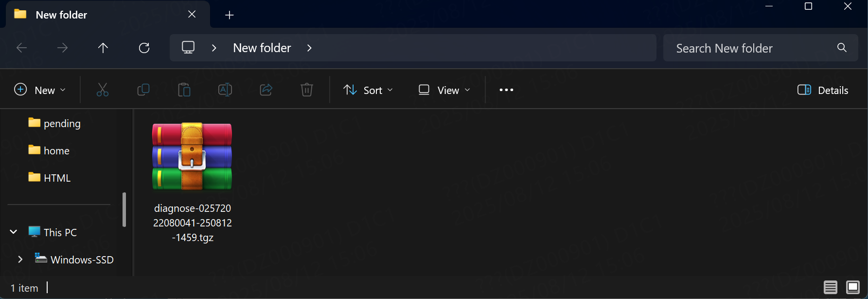Click the navigation pane scrollbar
Screen dimensions: 868x299
point(124,209)
